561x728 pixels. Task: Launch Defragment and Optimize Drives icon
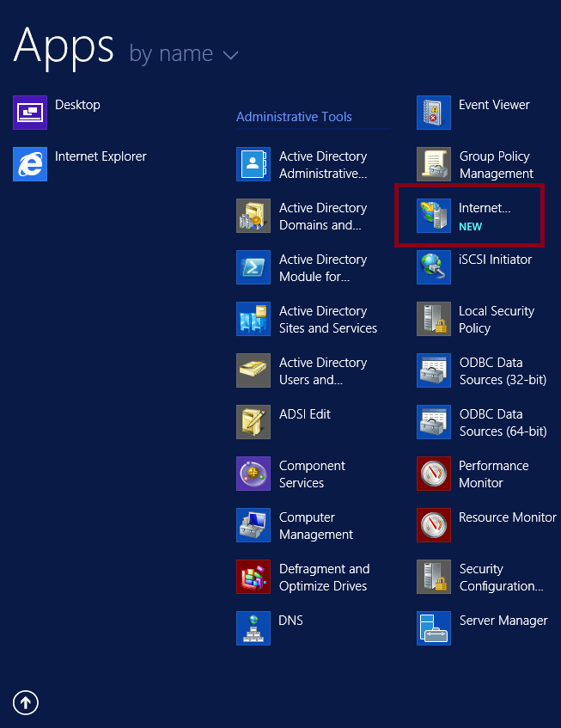click(253, 576)
